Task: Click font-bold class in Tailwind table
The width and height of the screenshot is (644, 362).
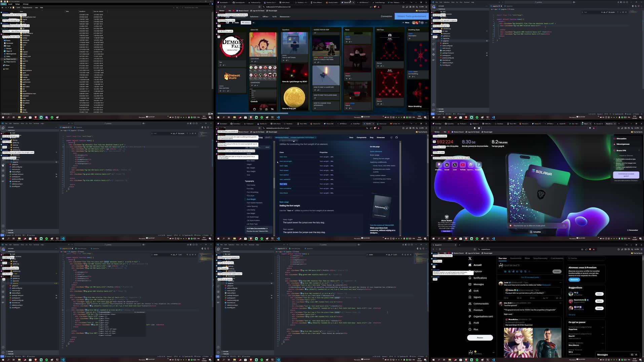Action: (x=283, y=184)
